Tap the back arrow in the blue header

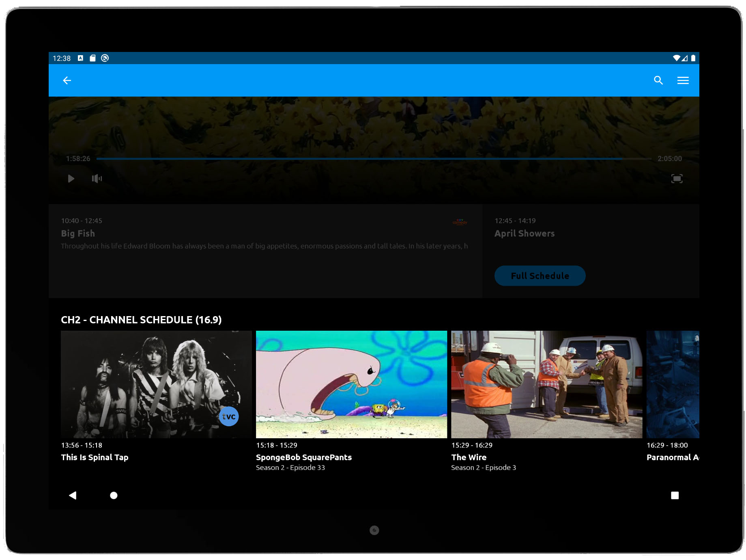point(67,80)
